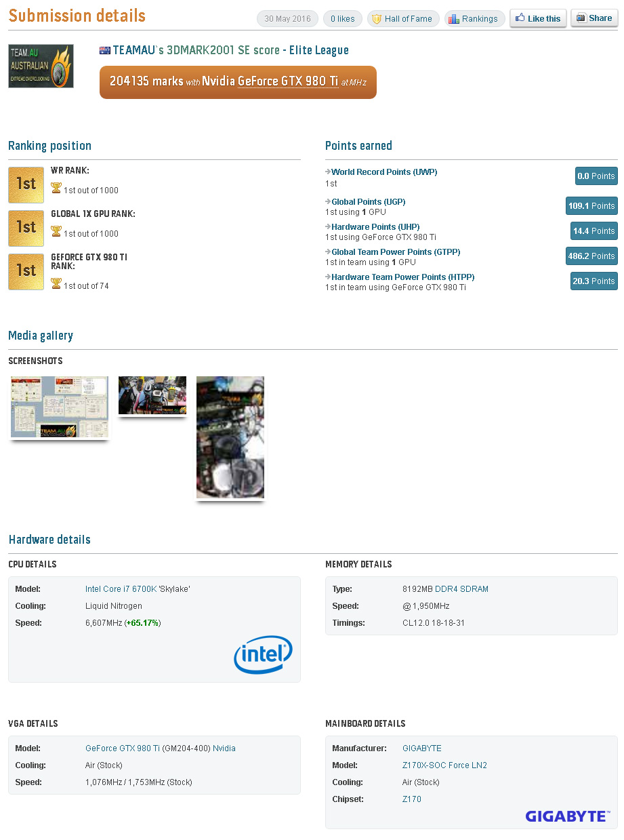
Task: Open Intel Core i7 6700K model link
Action: pos(121,589)
